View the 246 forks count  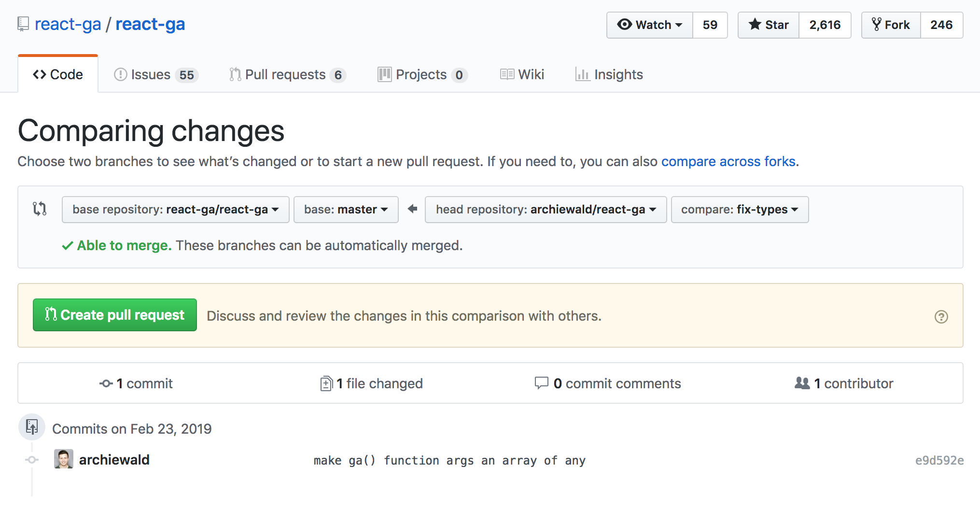[941, 25]
